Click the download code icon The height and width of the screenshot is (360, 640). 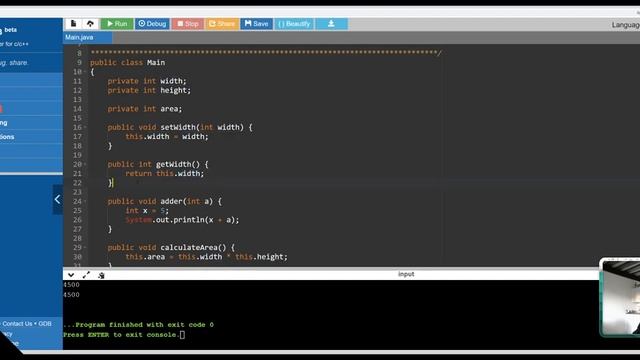coord(331,24)
